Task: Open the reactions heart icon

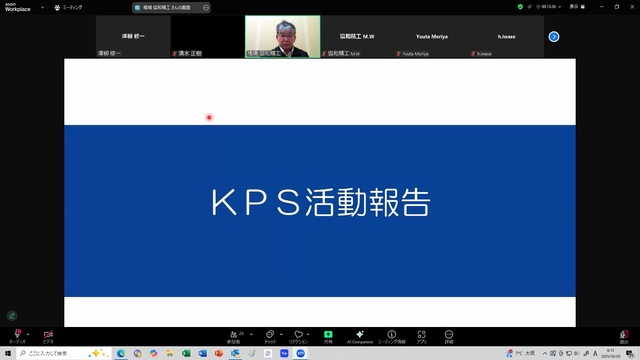Action: [298, 336]
